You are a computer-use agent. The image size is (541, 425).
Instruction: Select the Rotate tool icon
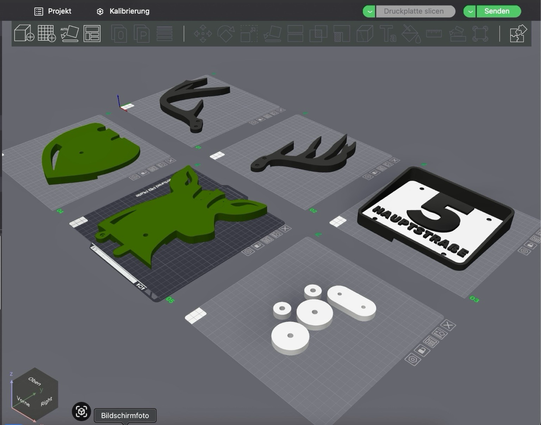pos(226,34)
